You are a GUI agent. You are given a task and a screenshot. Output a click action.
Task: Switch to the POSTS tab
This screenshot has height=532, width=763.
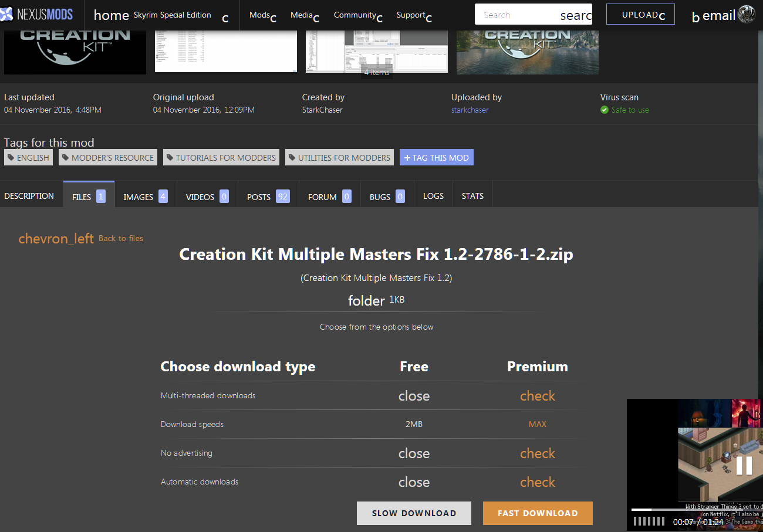[x=268, y=196]
